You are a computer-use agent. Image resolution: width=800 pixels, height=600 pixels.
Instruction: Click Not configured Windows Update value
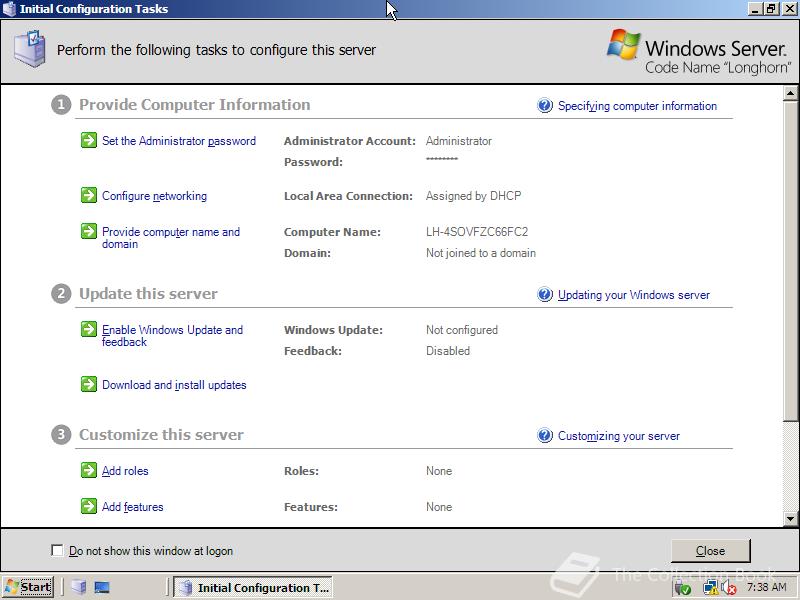[x=462, y=330]
